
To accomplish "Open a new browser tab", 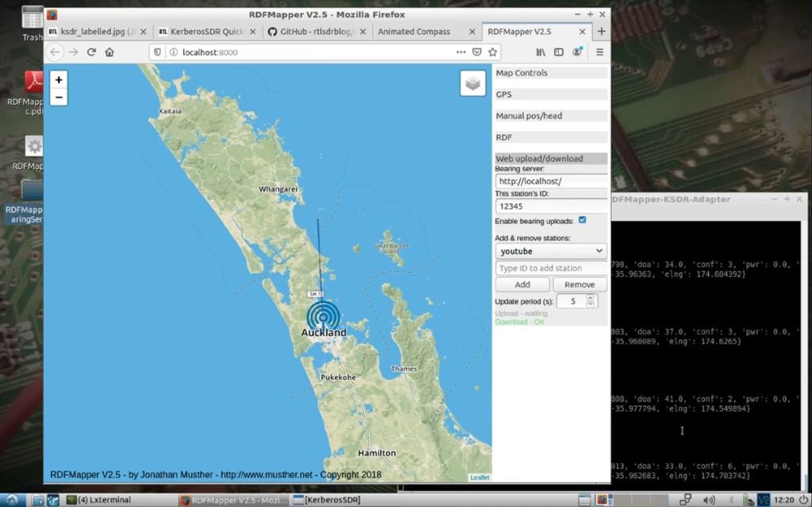I will pos(601,32).
